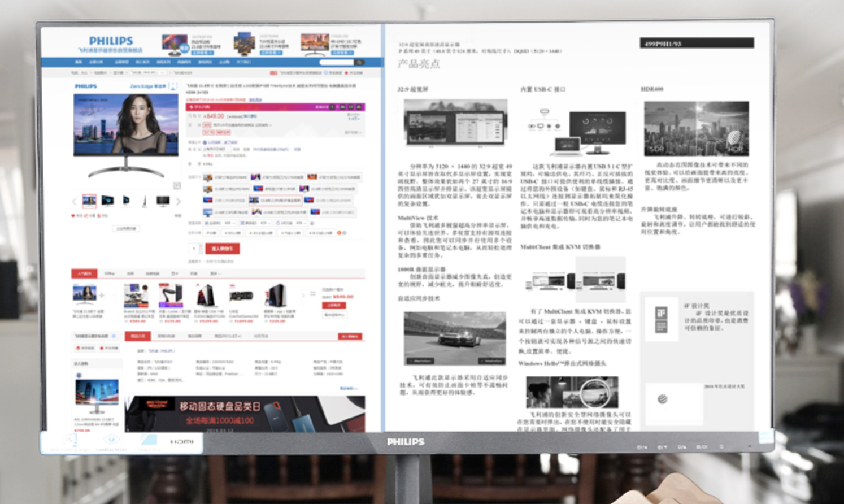Viewport: 844px width, 504px height.
Task: Switch to the second product details tab
Action: [166, 336]
